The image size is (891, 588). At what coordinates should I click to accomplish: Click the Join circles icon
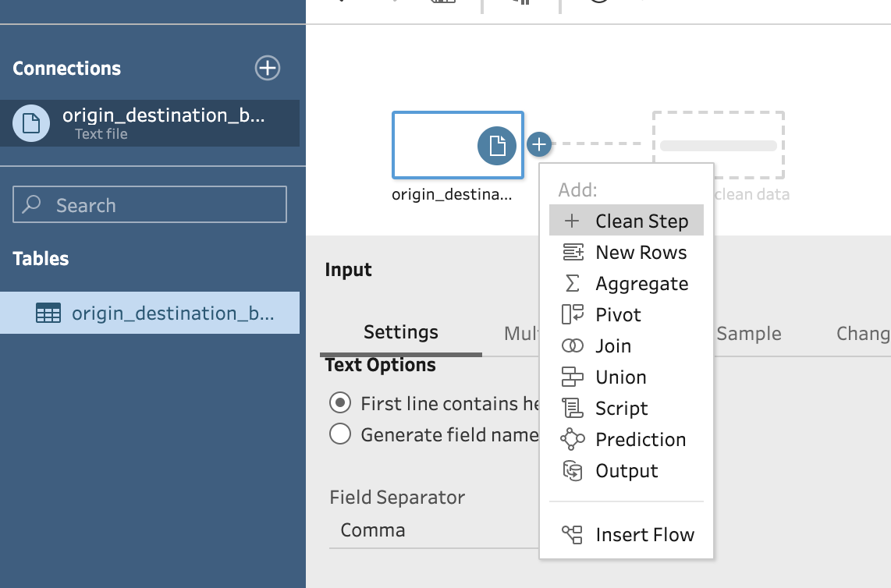coord(572,346)
